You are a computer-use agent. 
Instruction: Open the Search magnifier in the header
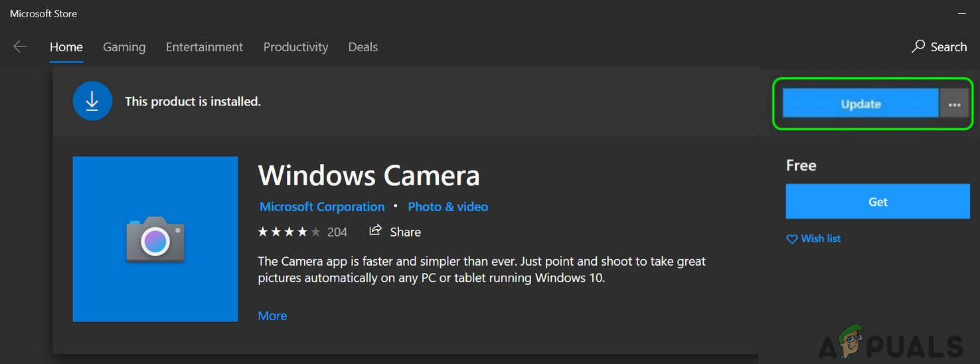[x=918, y=46]
